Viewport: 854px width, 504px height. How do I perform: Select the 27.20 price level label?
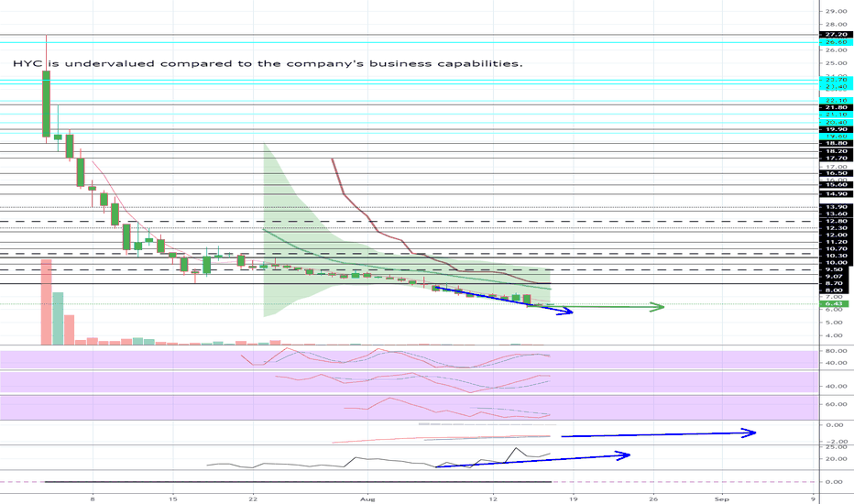[836, 34]
